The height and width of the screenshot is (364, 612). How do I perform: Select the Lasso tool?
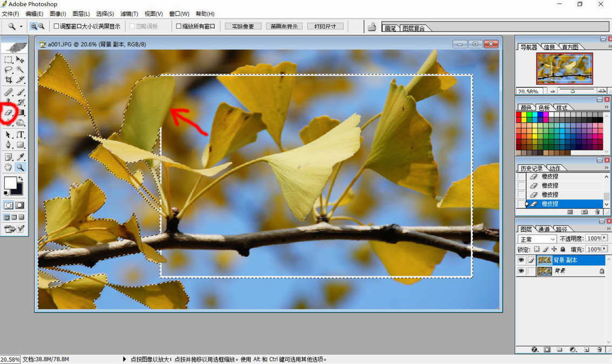click(8, 70)
